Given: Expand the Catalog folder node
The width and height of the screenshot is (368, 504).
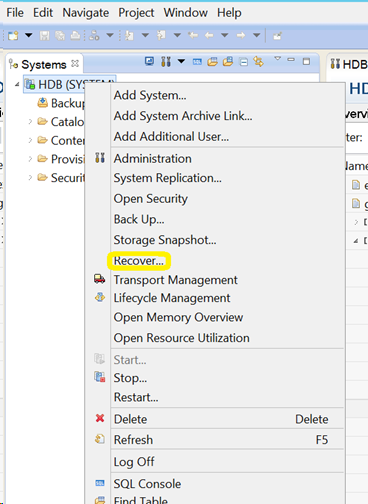Looking at the screenshot, I should (30, 122).
